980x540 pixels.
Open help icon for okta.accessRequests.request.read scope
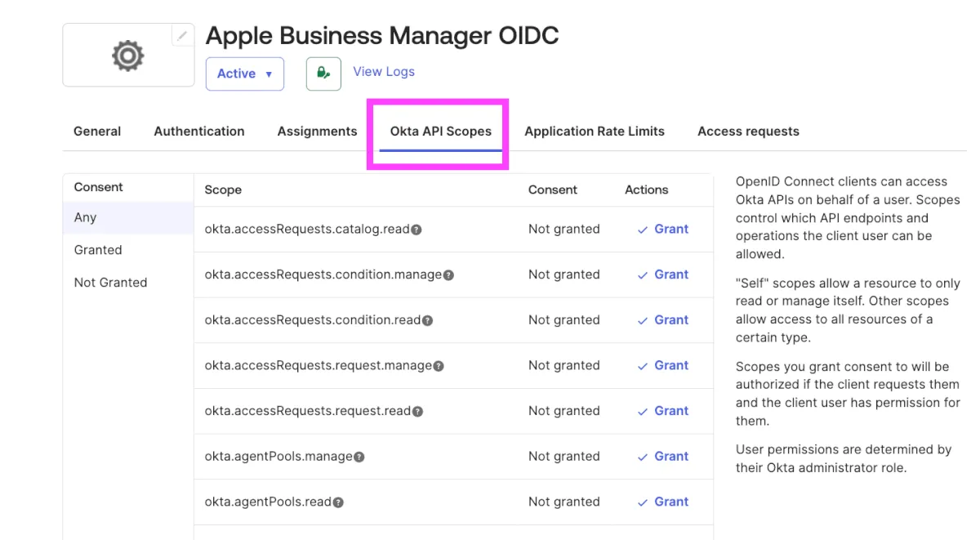pyautogui.click(x=417, y=412)
